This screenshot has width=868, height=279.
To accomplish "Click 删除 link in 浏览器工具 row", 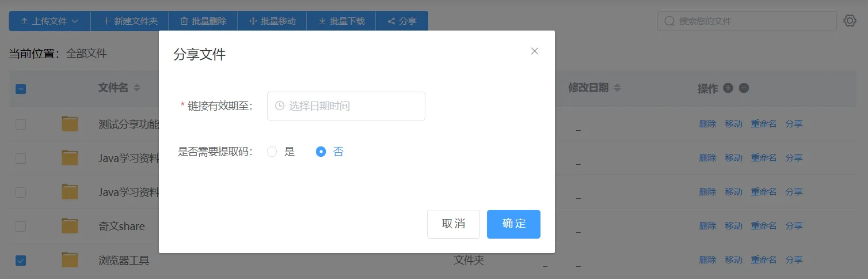I will point(707,261).
